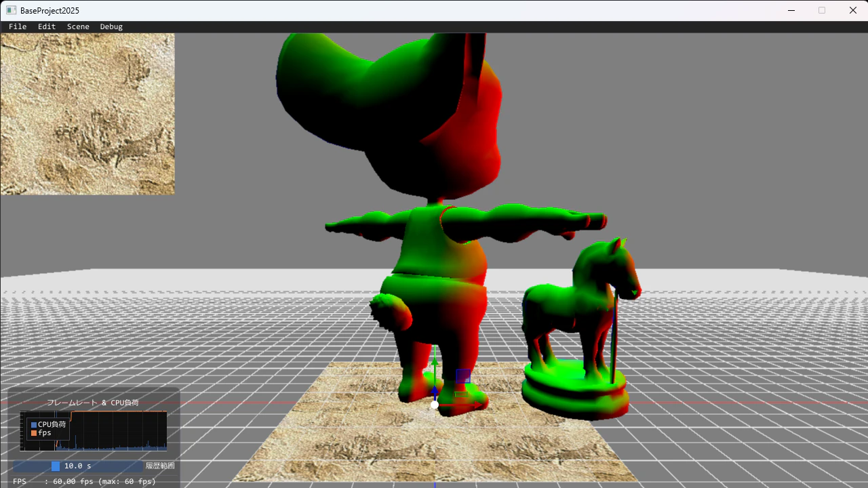Click the frame rate and CPU load graph

tap(93, 431)
